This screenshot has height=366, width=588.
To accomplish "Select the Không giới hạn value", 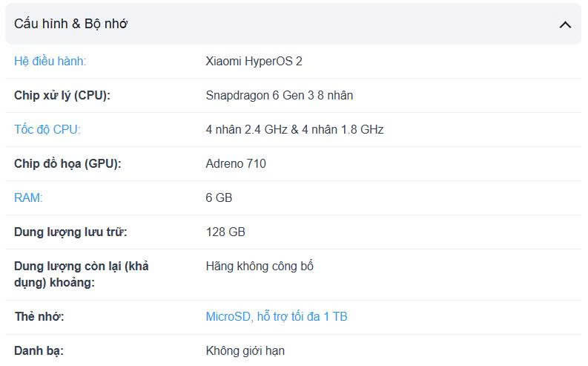I will pyautogui.click(x=245, y=350).
